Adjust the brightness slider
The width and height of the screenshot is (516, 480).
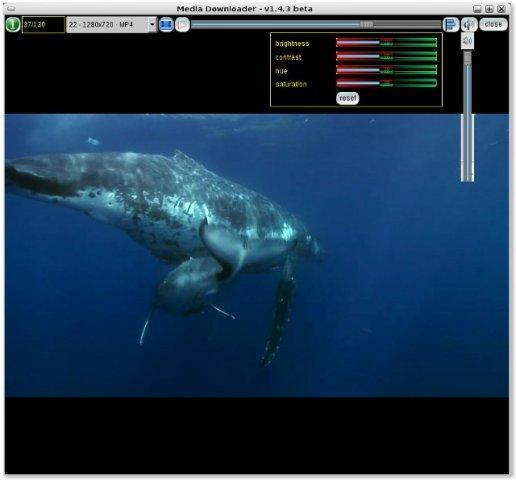[x=386, y=43]
